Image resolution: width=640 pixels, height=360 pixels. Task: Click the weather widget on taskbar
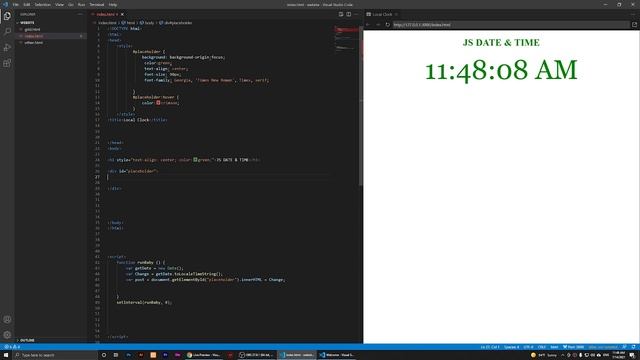click(x=544, y=355)
